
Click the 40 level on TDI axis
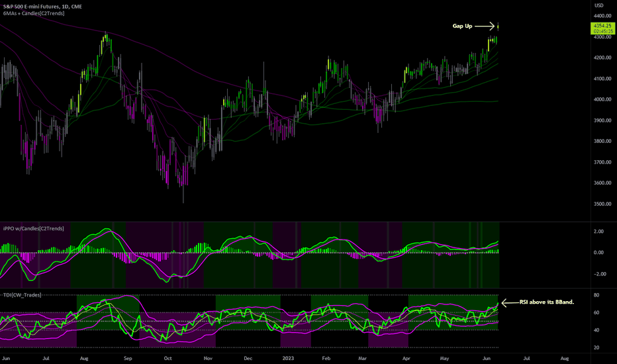[596, 330]
